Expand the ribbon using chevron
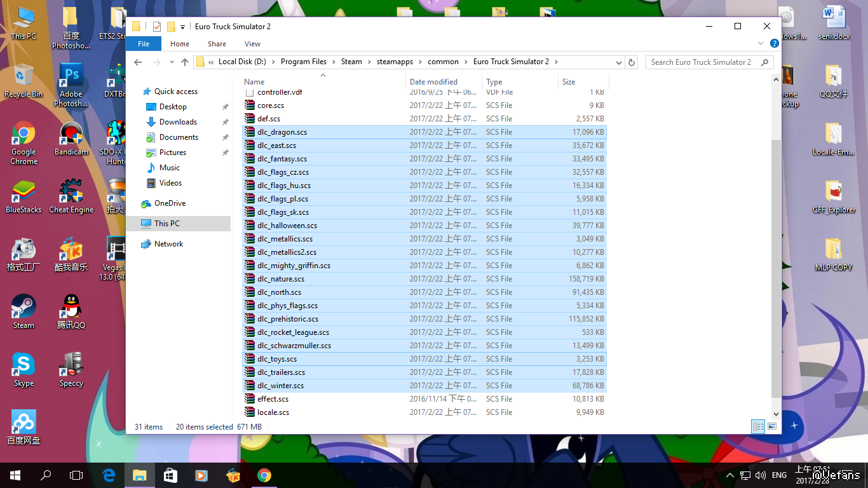Screen dimensions: 868x488 pos(761,44)
